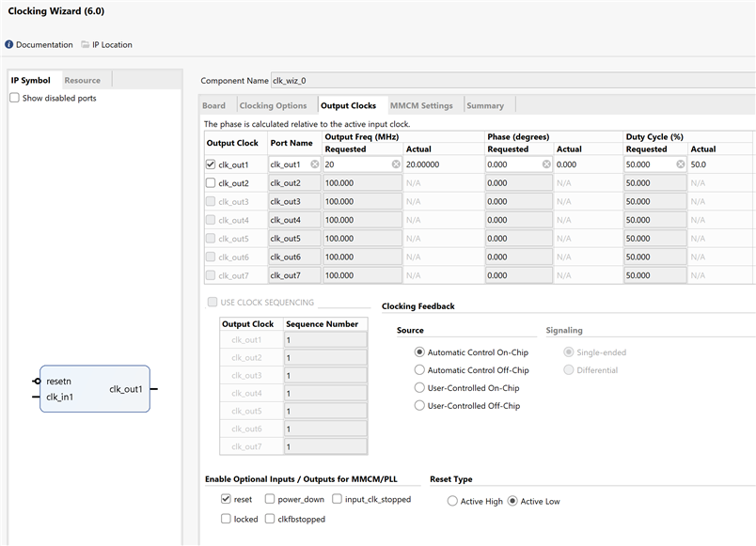Screen dimensions: 756x546
Task: Toggle Show disabled ports checkbox
Action: (15, 98)
